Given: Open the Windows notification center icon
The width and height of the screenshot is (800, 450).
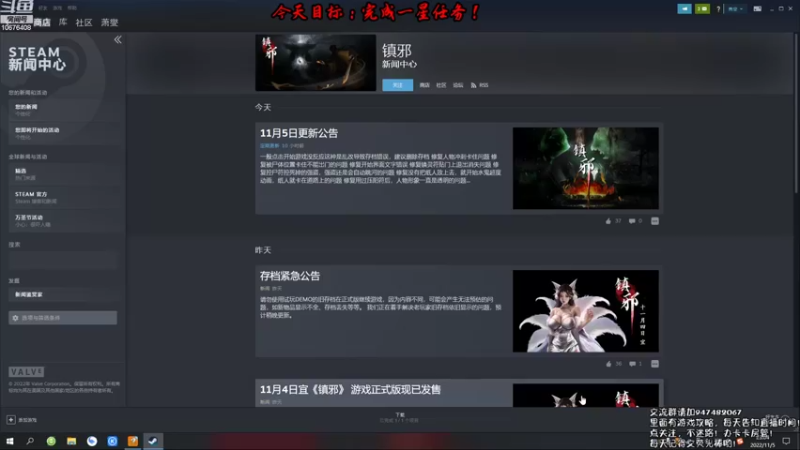Looking at the screenshot, I should (x=786, y=441).
